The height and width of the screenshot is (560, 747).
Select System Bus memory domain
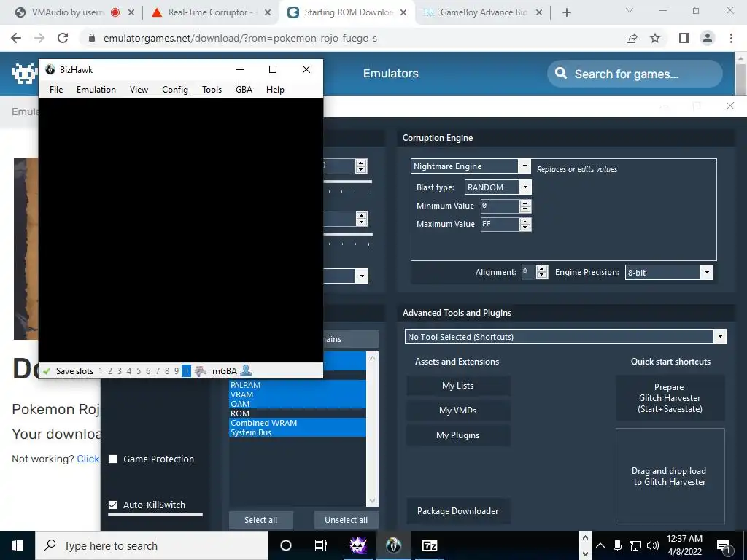pos(298,432)
